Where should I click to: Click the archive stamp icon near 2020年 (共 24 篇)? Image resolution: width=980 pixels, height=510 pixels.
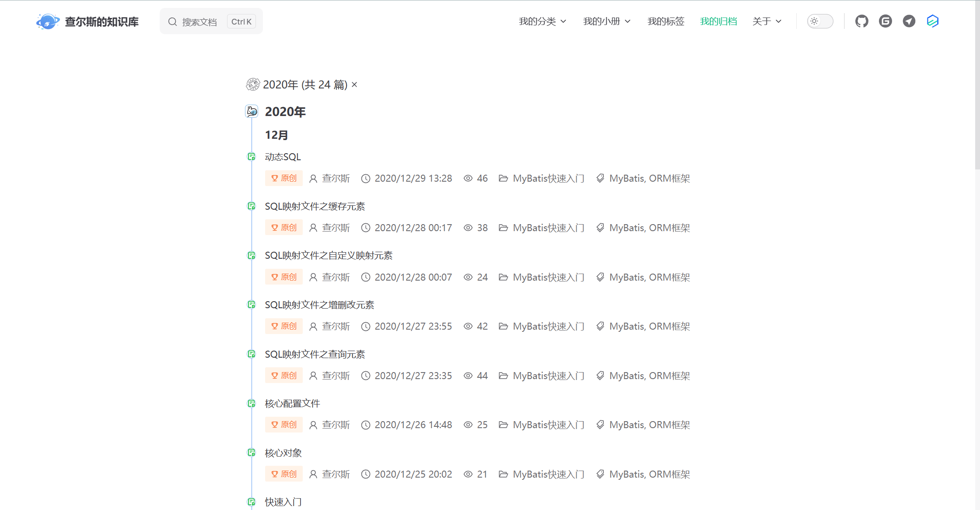click(x=253, y=84)
